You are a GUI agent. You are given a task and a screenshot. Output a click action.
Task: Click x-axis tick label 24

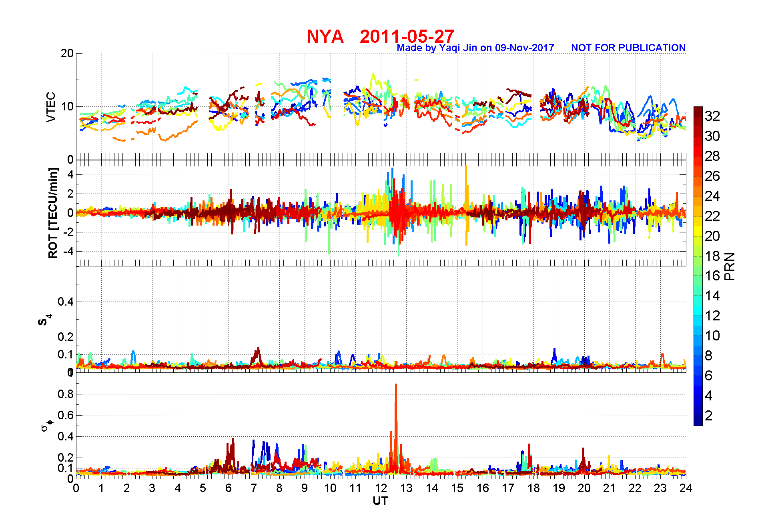coord(686,488)
